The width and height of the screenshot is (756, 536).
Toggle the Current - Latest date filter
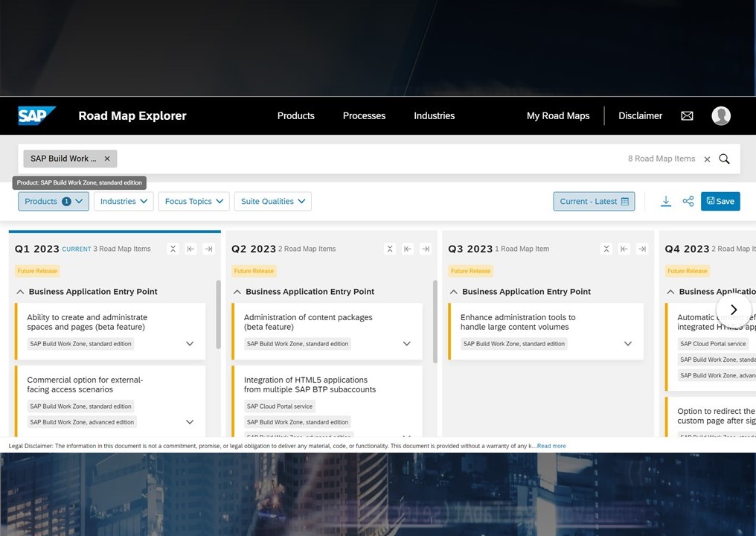pos(594,201)
